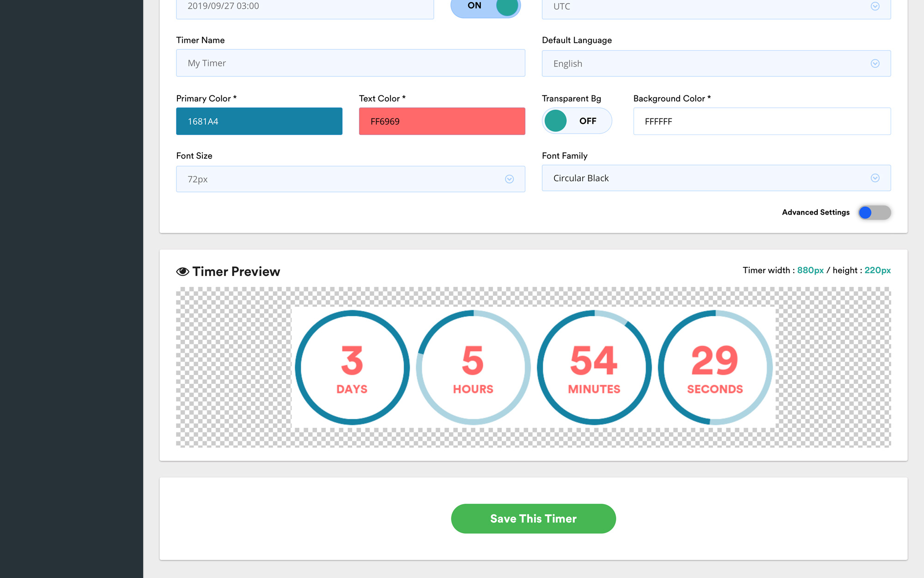Click the UTC timezone dropdown arrow icon
Screen dimensions: 924x578
(x=875, y=6)
